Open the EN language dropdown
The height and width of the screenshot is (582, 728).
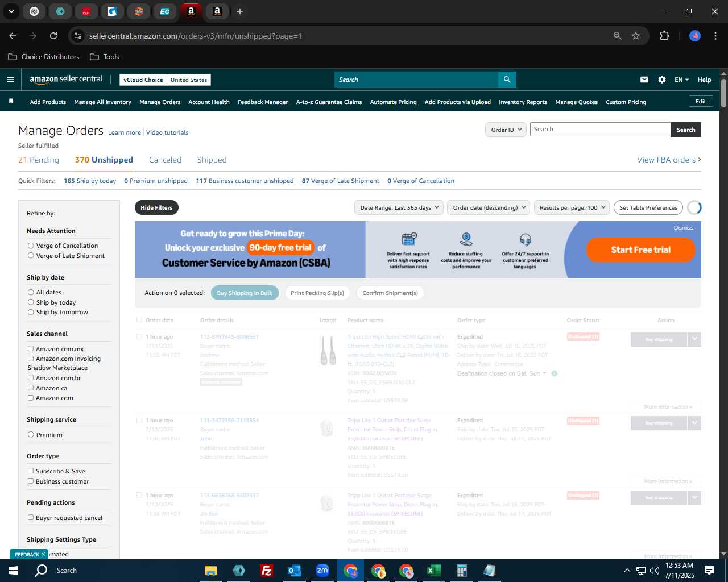(x=681, y=80)
